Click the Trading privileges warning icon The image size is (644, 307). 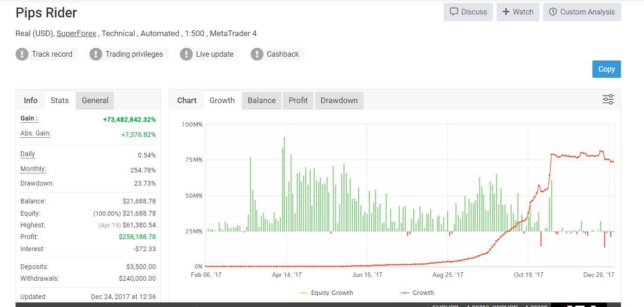pos(96,54)
